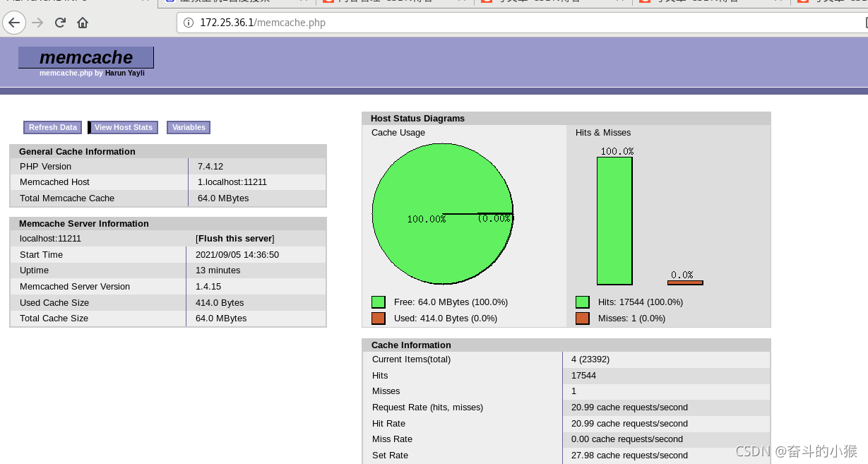Click the green Hits legend swatch

tap(582, 302)
